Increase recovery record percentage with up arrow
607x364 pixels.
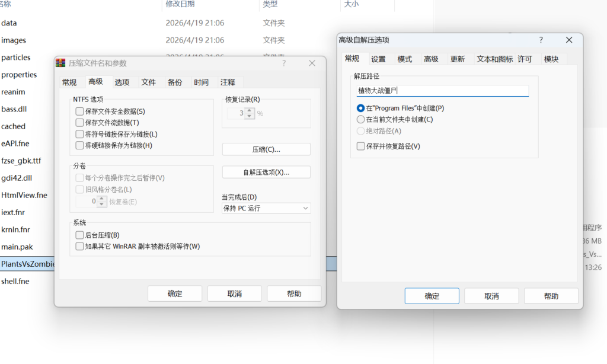tap(250, 110)
